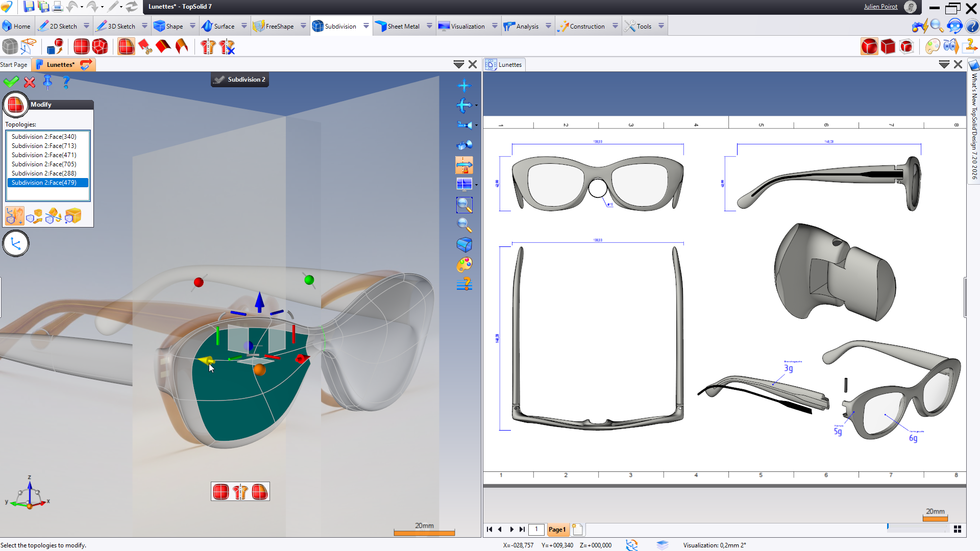The image size is (980, 551).
Task: Expand the multi-view layout dropdown arrow
Action: coord(476,185)
